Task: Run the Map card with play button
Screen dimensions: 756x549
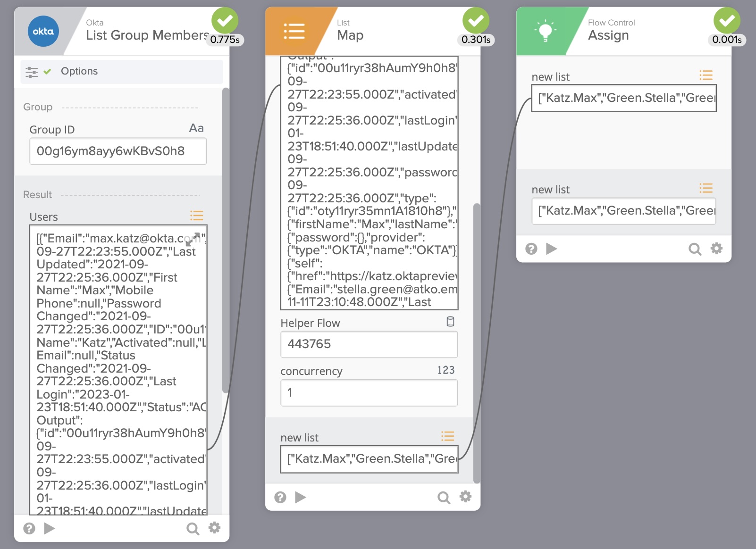Action: click(300, 497)
